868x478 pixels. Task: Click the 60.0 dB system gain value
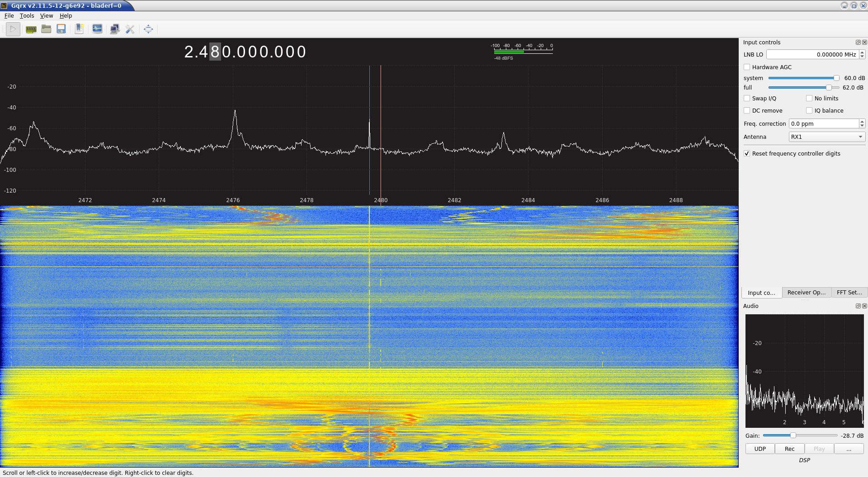coord(854,78)
